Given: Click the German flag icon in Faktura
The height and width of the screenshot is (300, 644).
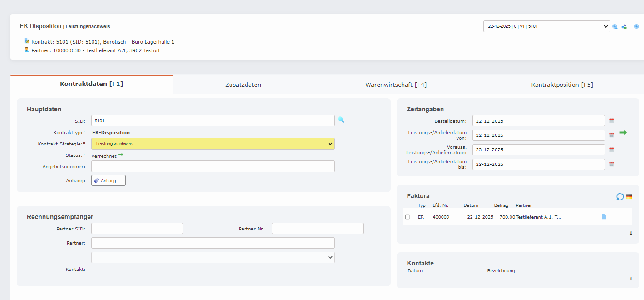Looking at the screenshot, I should tap(629, 196).
